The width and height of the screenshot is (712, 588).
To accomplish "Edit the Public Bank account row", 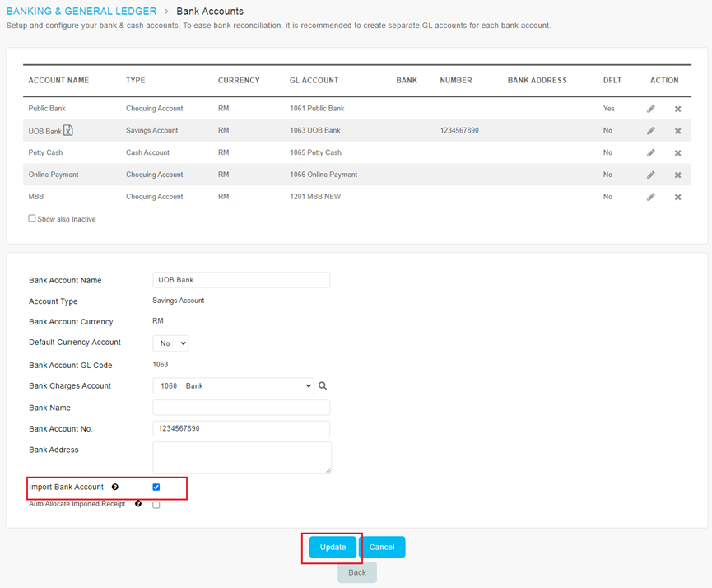I will (650, 109).
